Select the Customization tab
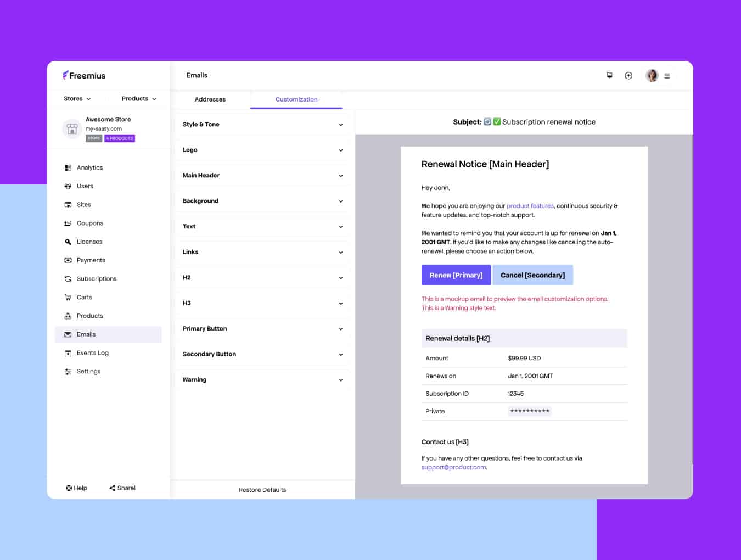The width and height of the screenshot is (741, 560). pyautogui.click(x=296, y=99)
